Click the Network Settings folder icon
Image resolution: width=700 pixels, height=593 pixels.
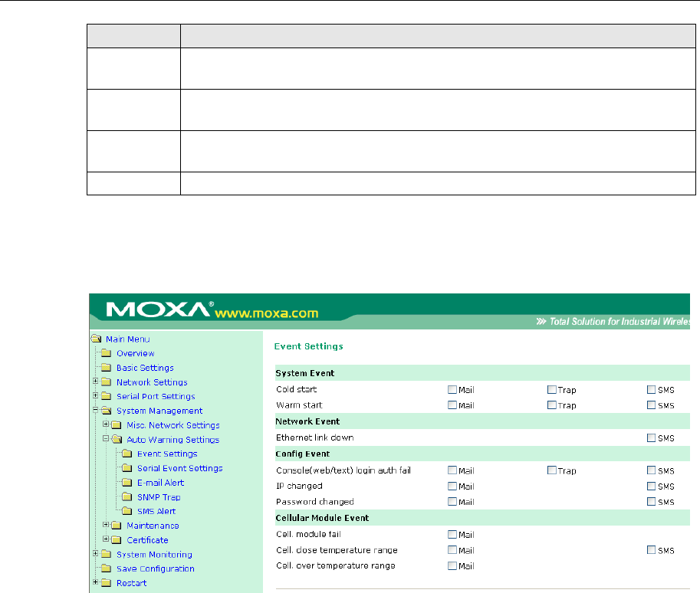(106, 382)
